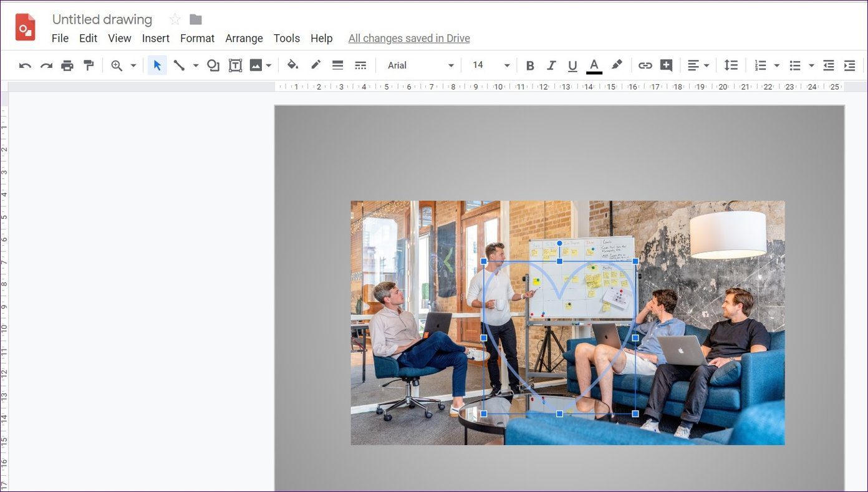Select the Paint format roller icon
Image resolution: width=868 pixels, height=492 pixels.
click(x=89, y=65)
